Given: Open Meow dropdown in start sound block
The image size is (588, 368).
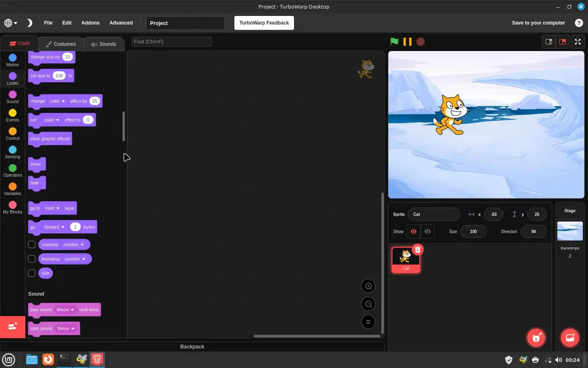Looking at the screenshot, I should pos(66,328).
